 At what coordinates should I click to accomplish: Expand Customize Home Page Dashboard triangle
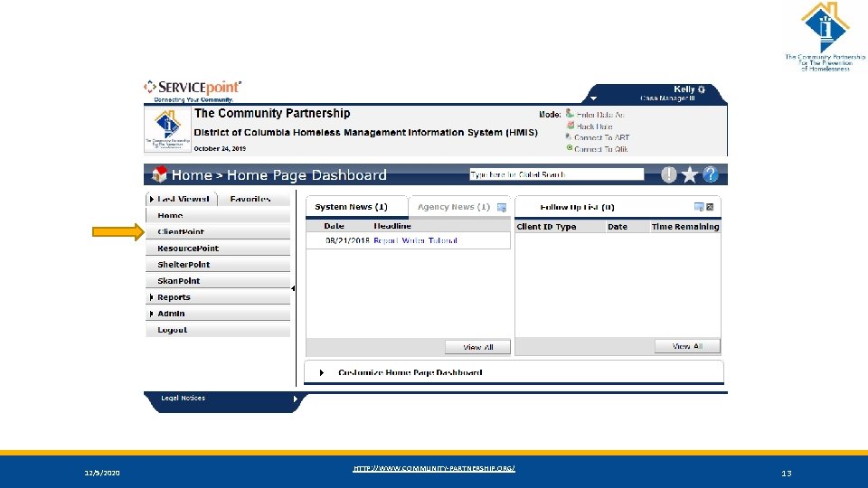click(322, 373)
